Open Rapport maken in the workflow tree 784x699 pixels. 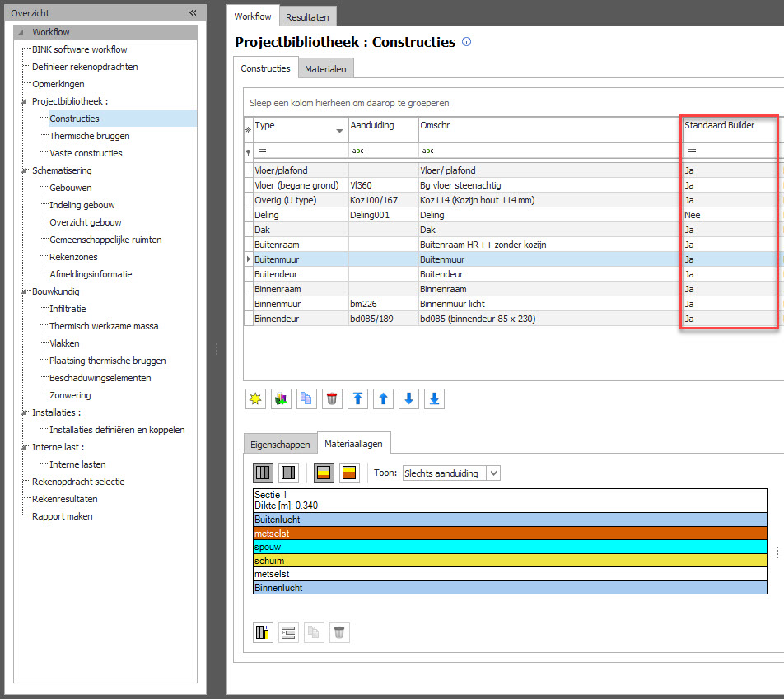[62, 516]
